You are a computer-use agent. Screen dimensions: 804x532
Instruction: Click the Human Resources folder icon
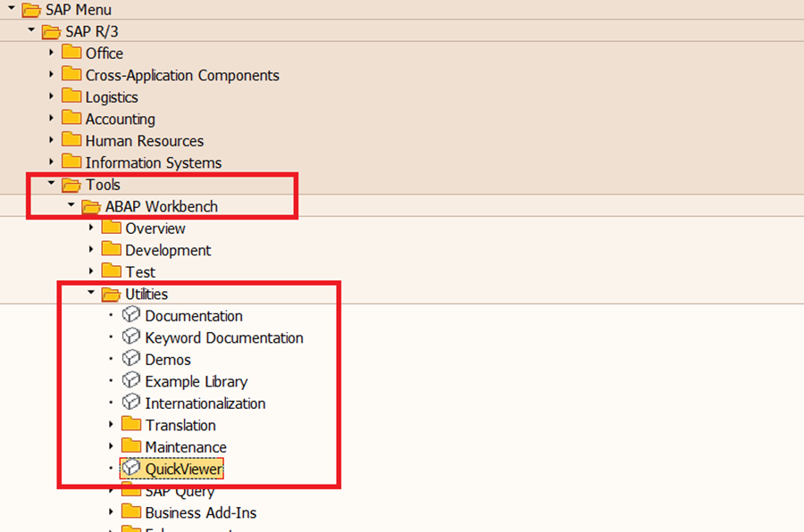coord(71,140)
